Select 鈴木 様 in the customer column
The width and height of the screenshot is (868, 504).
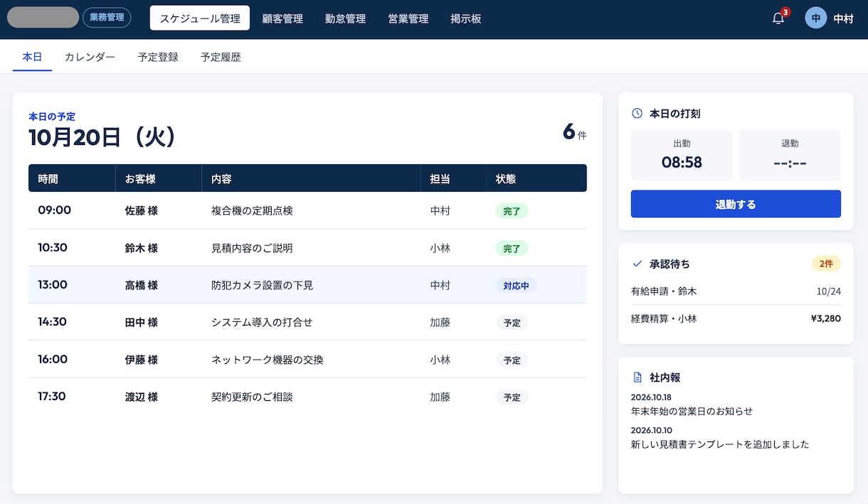[x=142, y=248]
